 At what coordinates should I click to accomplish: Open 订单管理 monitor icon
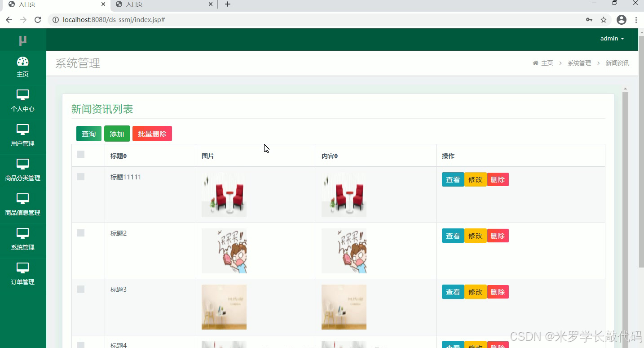pyautogui.click(x=23, y=268)
